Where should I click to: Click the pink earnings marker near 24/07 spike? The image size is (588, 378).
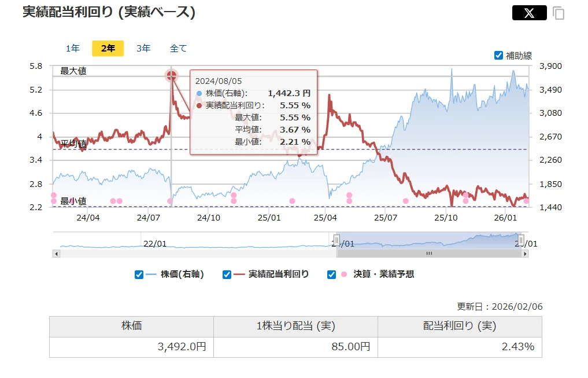point(170,201)
